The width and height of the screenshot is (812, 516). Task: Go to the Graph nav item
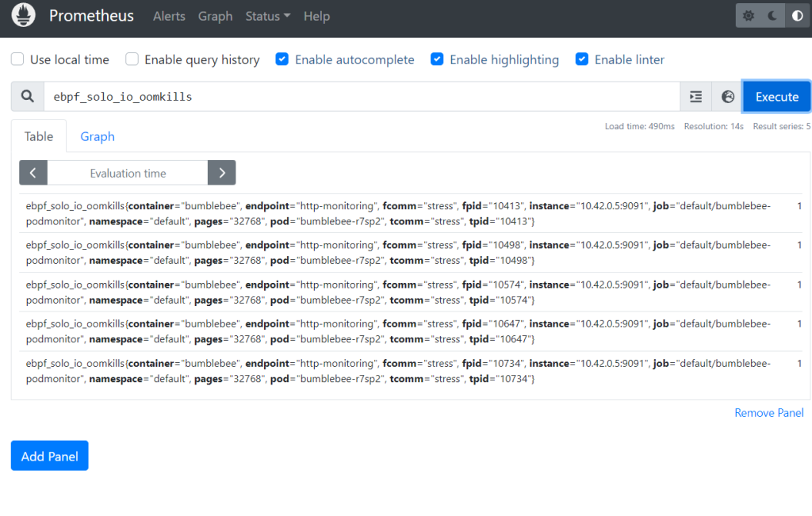[x=215, y=16]
